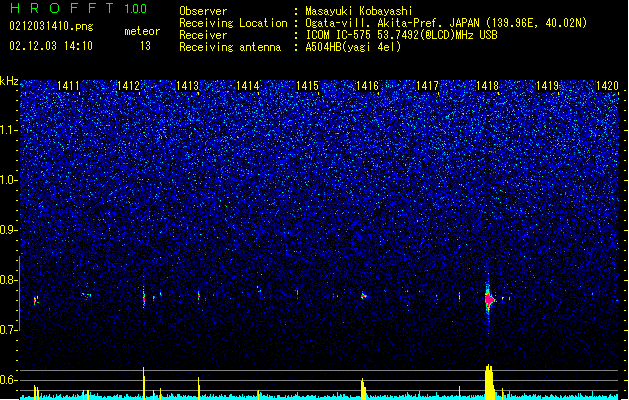Click the 0.7 kHz frequency label

point(9,330)
